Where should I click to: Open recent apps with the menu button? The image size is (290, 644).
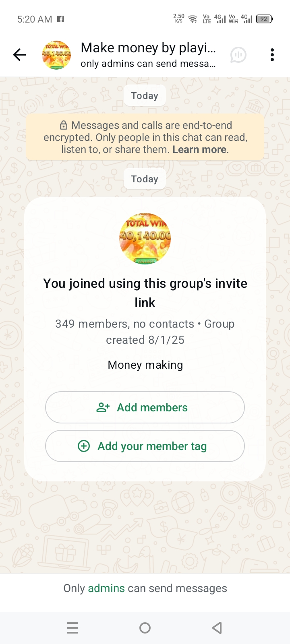[x=72, y=628]
